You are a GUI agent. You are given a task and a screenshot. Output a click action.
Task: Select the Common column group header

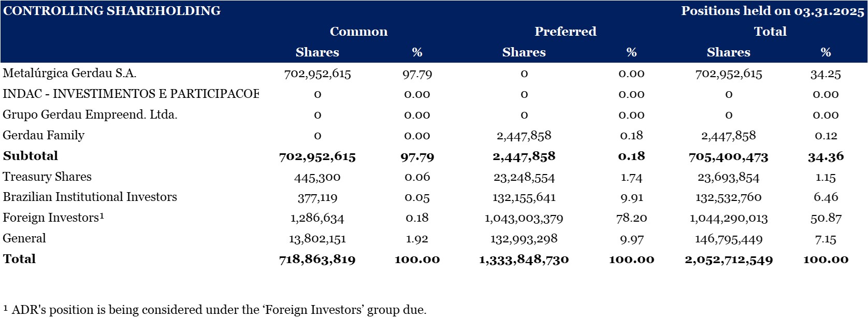(x=358, y=32)
